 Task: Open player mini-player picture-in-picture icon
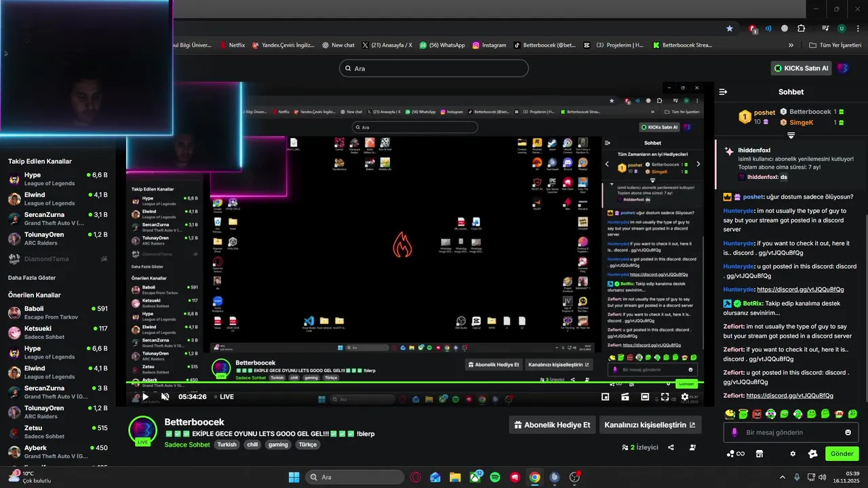click(606, 396)
